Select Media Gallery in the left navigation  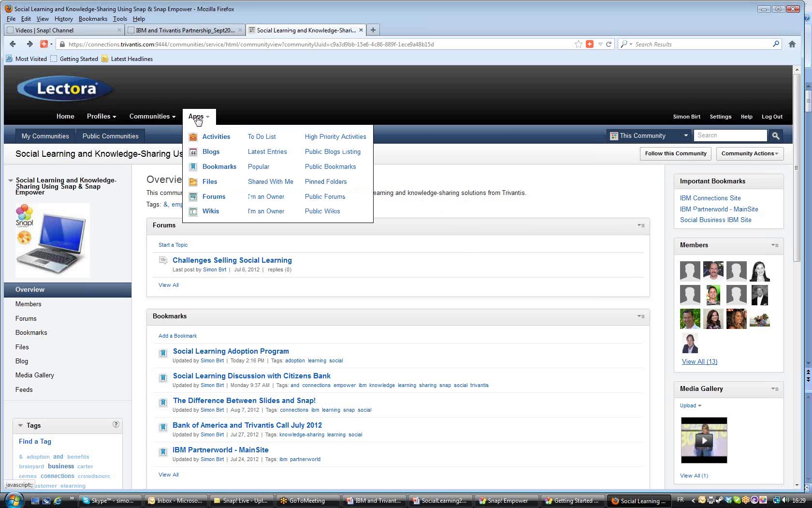point(35,375)
